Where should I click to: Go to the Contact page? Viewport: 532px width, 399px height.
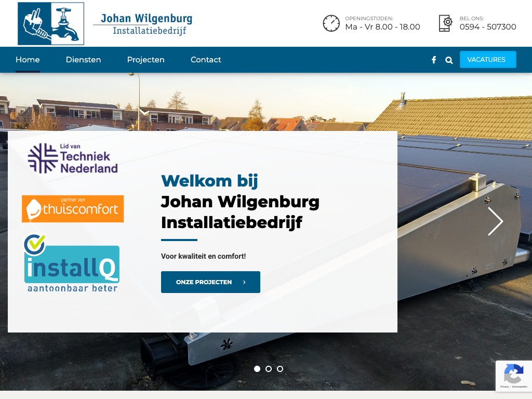pos(206,60)
